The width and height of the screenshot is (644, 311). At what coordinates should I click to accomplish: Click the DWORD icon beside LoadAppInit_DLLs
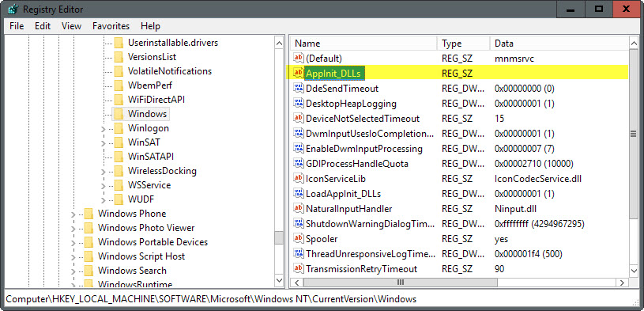[298, 193]
